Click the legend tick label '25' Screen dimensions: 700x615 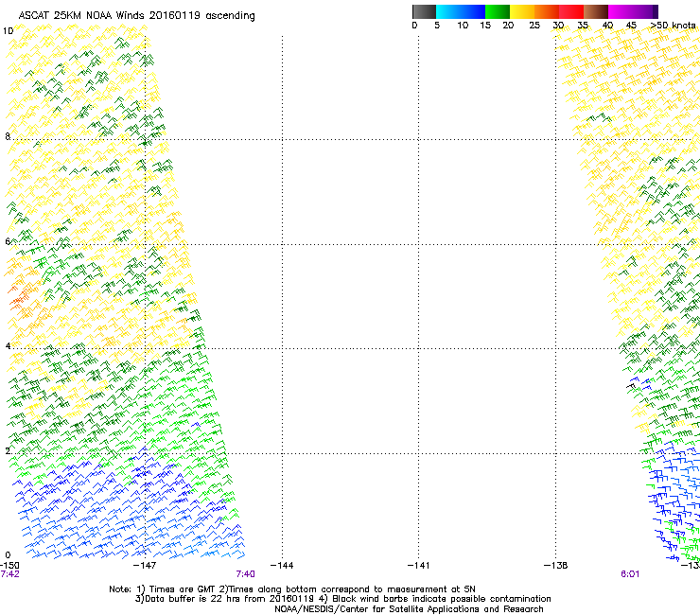(534, 26)
